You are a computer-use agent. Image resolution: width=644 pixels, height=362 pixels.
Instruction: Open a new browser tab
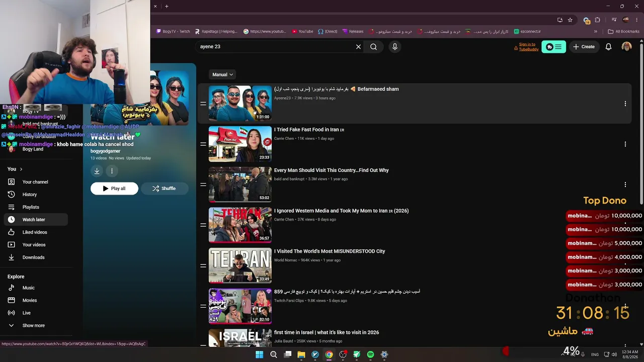[167, 6]
